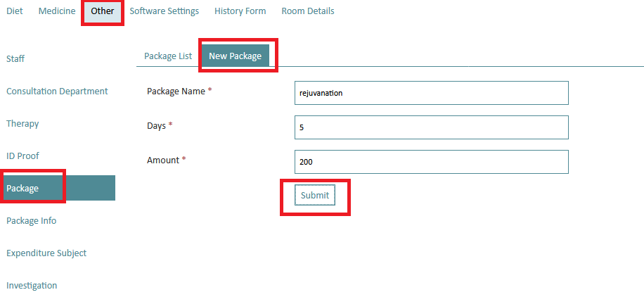Click the Package Name field
Image resolution: width=644 pixels, height=297 pixels.
431,93
